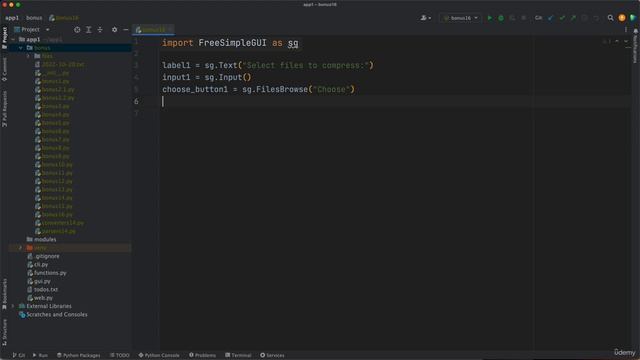
Task: Click the previous highlighted error up arrow
Action: pos(617,42)
